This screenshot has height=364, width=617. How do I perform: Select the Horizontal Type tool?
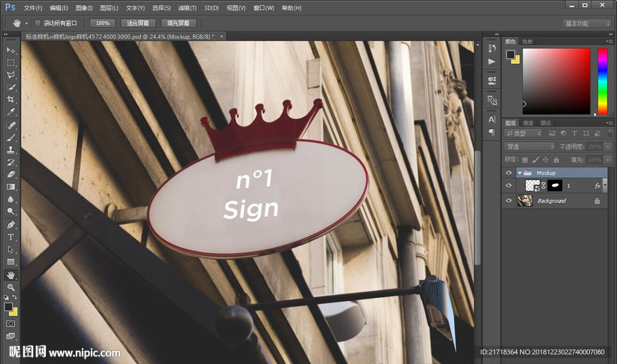11,237
